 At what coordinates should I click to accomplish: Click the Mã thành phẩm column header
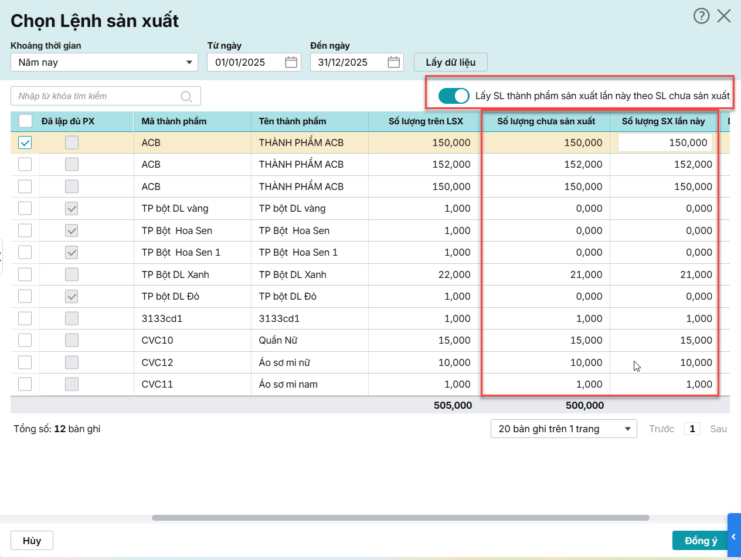point(174,121)
